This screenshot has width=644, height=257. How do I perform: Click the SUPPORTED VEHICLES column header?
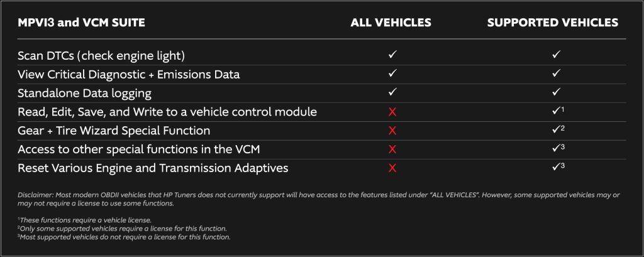click(x=553, y=23)
